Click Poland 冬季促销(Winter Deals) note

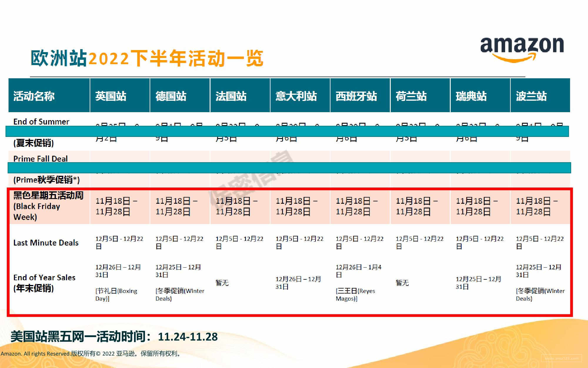[540, 294]
